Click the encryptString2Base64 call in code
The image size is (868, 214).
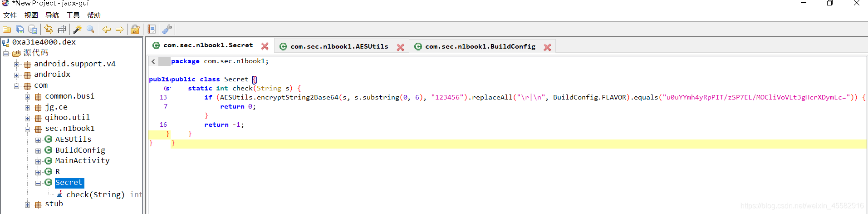point(298,97)
